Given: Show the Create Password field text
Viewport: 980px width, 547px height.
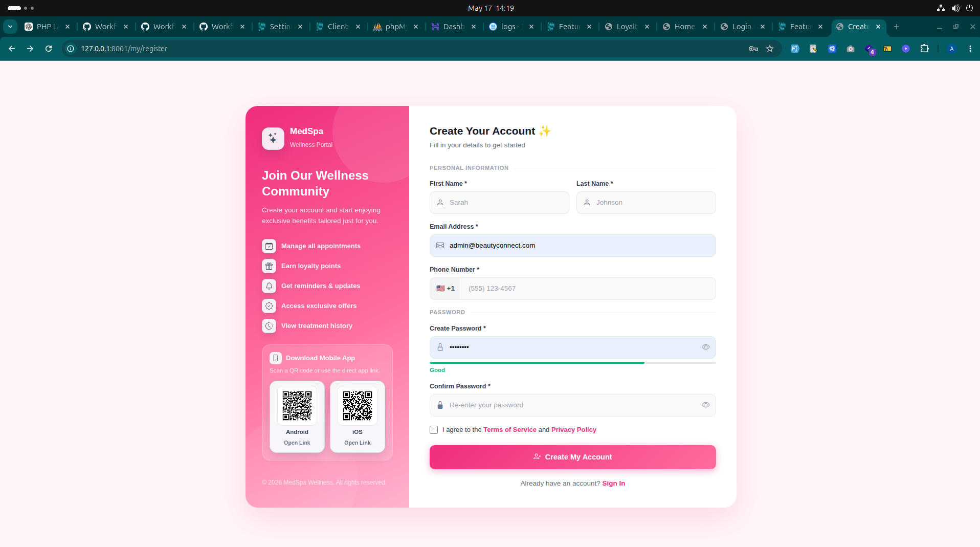Looking at the screenshot, I should point(705,347).
